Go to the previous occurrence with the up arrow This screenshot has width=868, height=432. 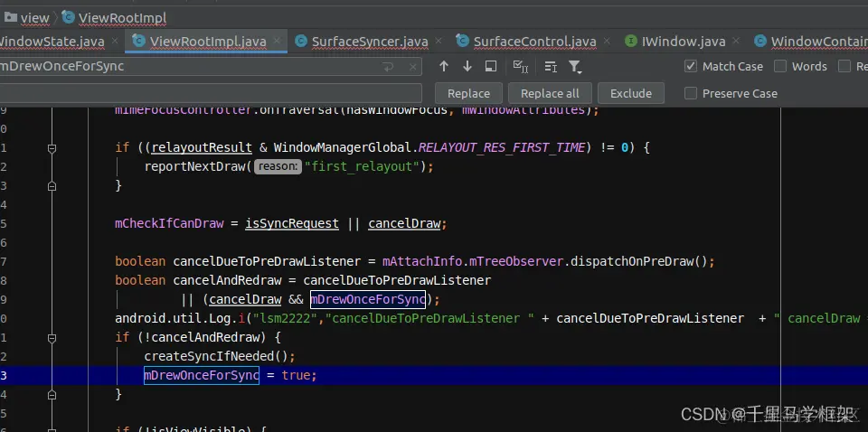tap(443, 66)
